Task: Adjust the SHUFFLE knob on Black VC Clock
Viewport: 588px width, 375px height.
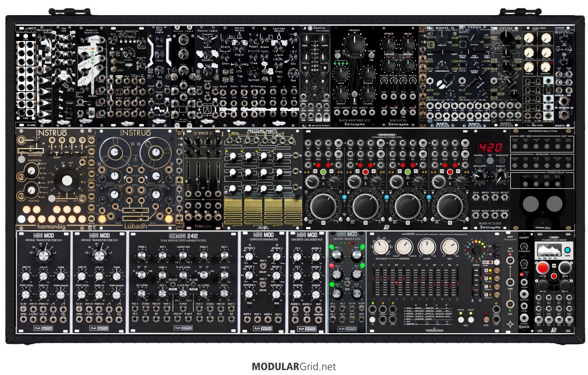Action: coord(500,176)
